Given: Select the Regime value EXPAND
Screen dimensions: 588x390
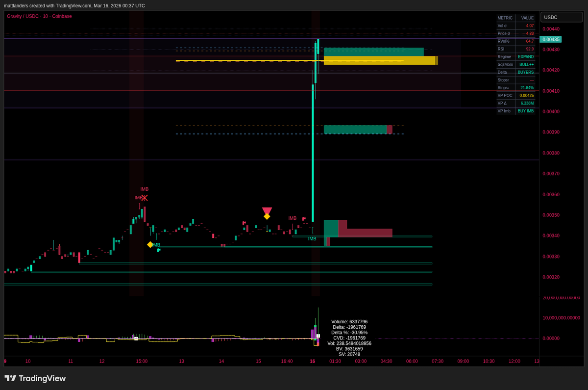Looking at the screenshot, I should (526, 57).
